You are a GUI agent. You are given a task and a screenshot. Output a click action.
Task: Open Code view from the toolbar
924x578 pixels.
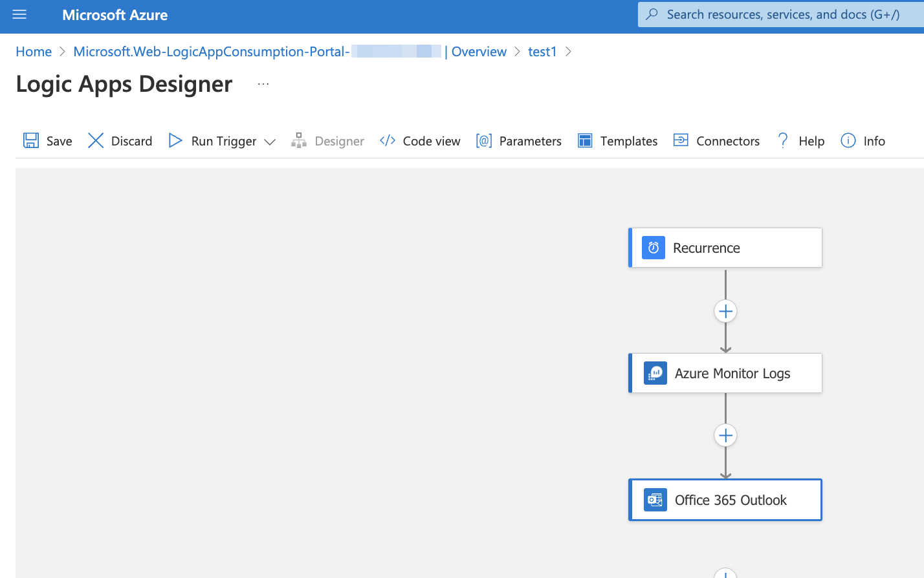(x=420, y=141)
